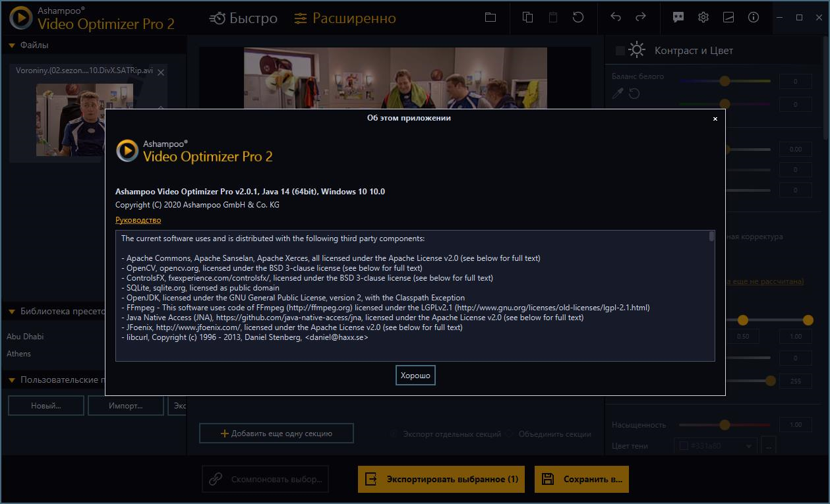Viewport: 830px width, 504px height.
Task: Select the Экспорт отдельных секций radio option
Action: 394,434
